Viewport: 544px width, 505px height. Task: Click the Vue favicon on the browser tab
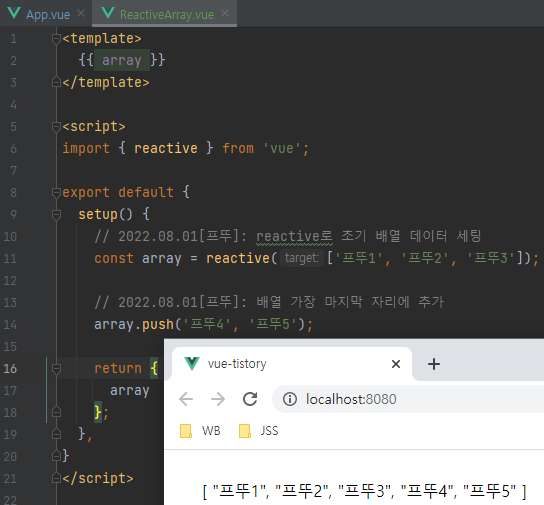click(192, 363)
